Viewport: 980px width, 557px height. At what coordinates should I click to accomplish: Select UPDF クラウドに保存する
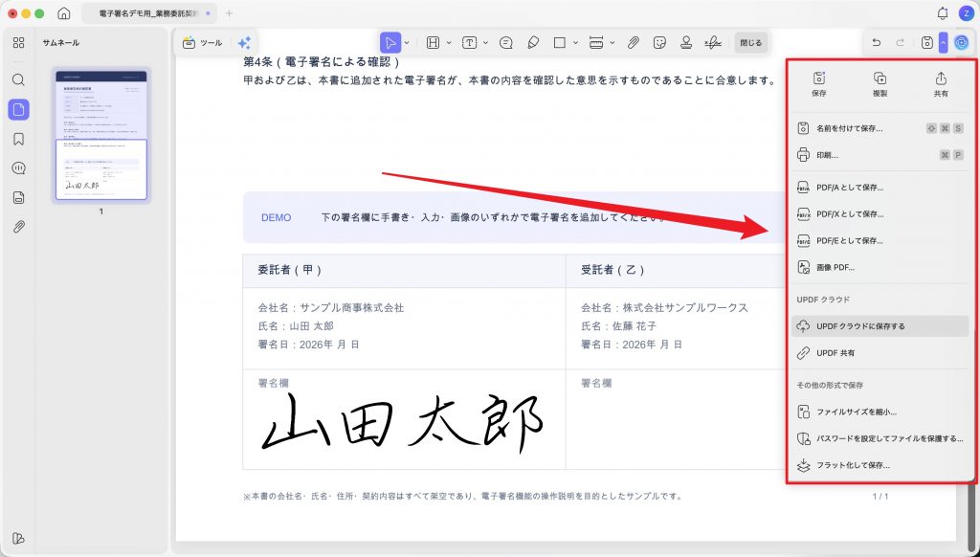(880, 326)
